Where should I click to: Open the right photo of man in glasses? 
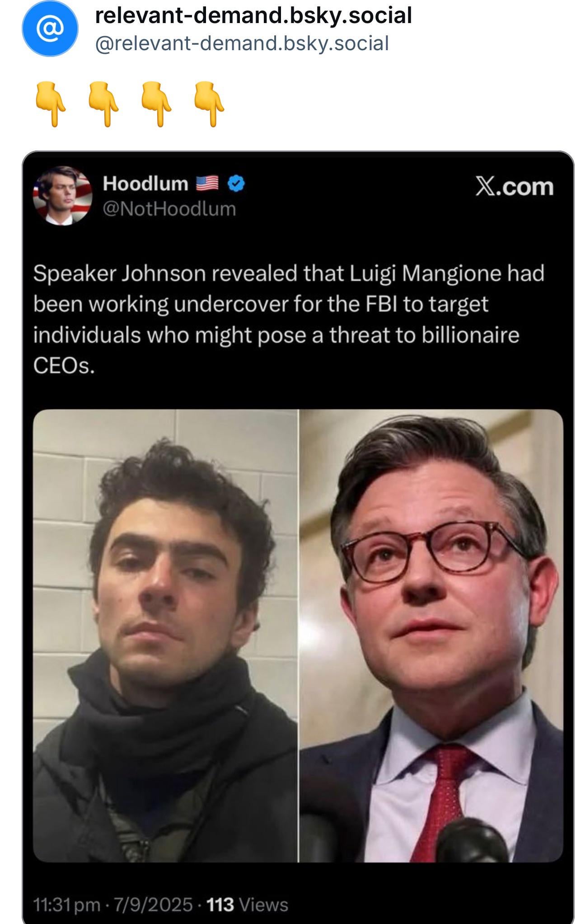(431, 636)
